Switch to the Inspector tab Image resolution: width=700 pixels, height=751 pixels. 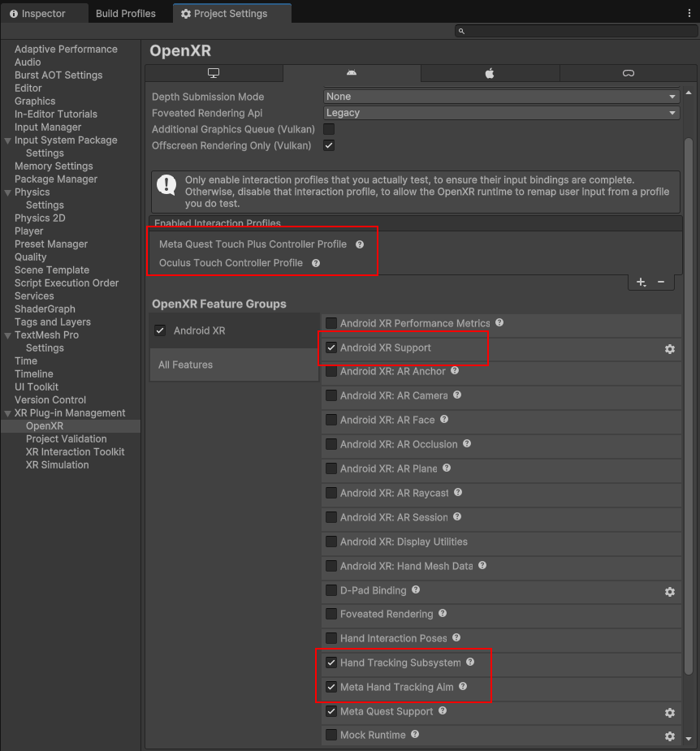tap(37, 14)
